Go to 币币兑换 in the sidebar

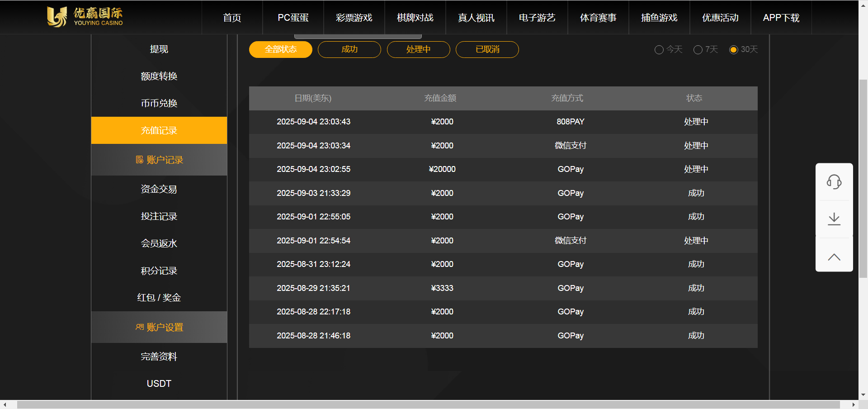[159, 103]
